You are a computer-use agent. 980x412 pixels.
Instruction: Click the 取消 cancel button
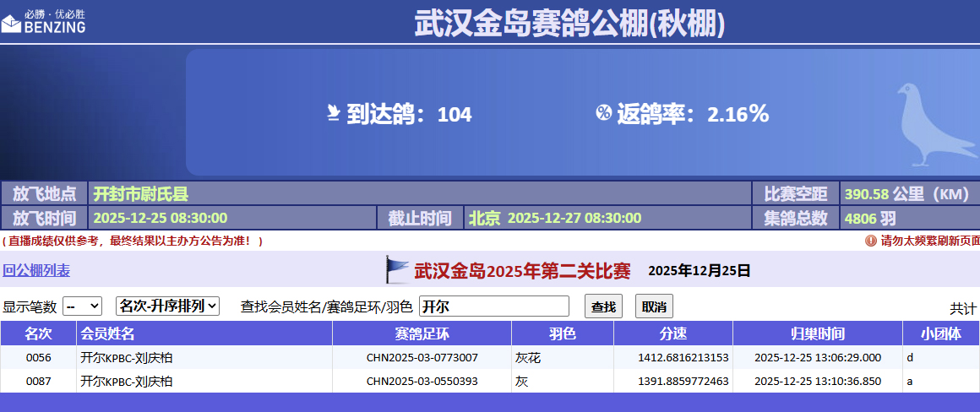(654, 306)
